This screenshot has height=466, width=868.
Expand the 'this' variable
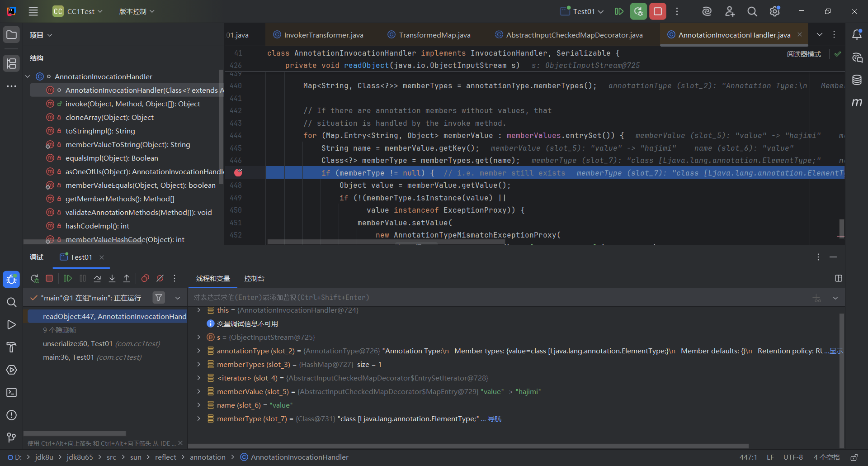tap(198, 310)
